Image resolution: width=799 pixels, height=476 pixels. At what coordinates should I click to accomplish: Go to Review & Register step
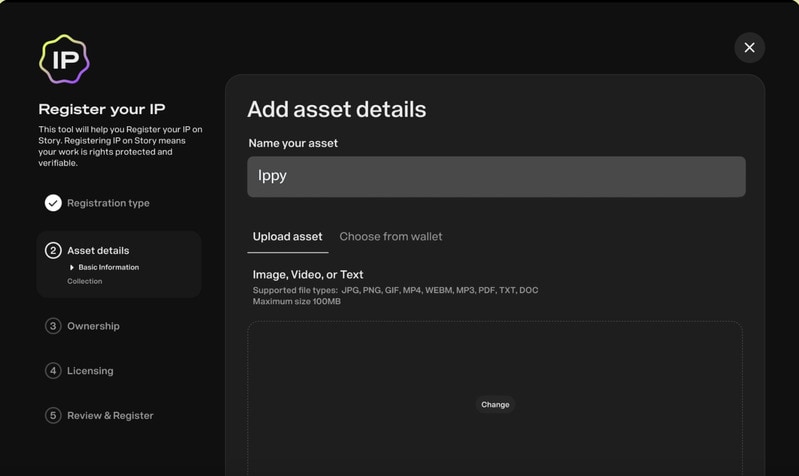(x=110, y=415)
